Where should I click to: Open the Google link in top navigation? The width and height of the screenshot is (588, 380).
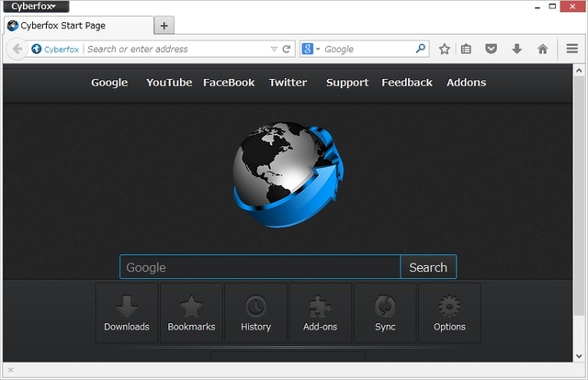tap(109, 83)
